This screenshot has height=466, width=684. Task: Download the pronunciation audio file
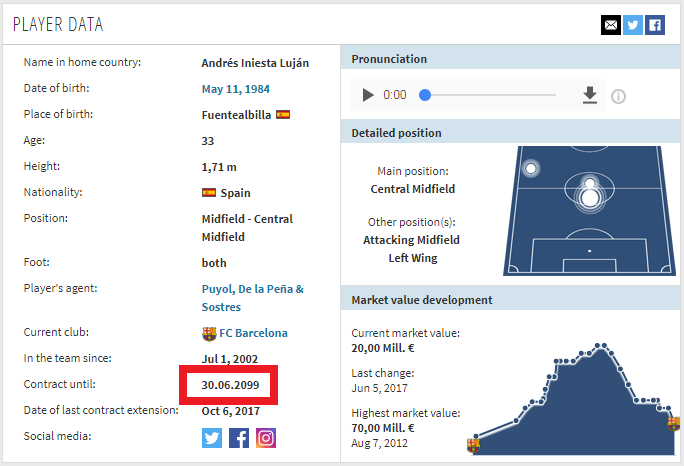tap(590, 95)
